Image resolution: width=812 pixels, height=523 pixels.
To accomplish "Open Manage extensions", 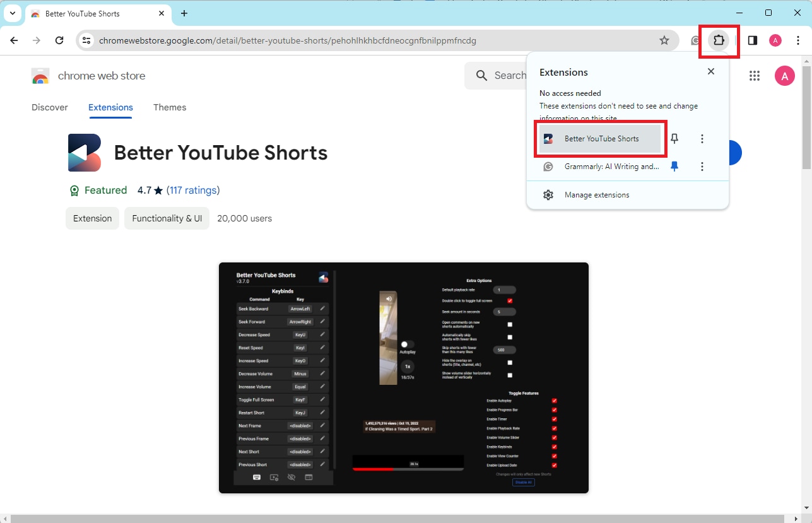I will (x=627, y=195).
